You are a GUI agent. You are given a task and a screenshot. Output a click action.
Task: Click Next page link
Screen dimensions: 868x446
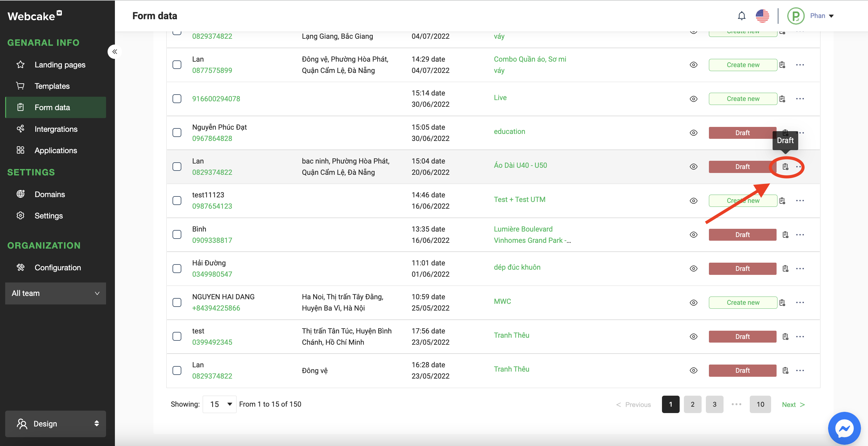pos(793,405)
